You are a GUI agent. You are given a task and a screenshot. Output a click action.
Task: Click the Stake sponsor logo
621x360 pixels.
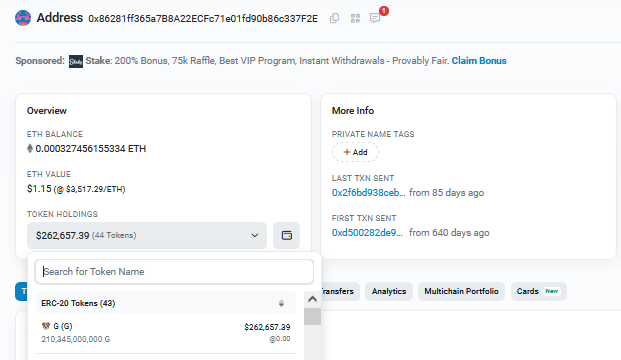(x=76, y=61)
